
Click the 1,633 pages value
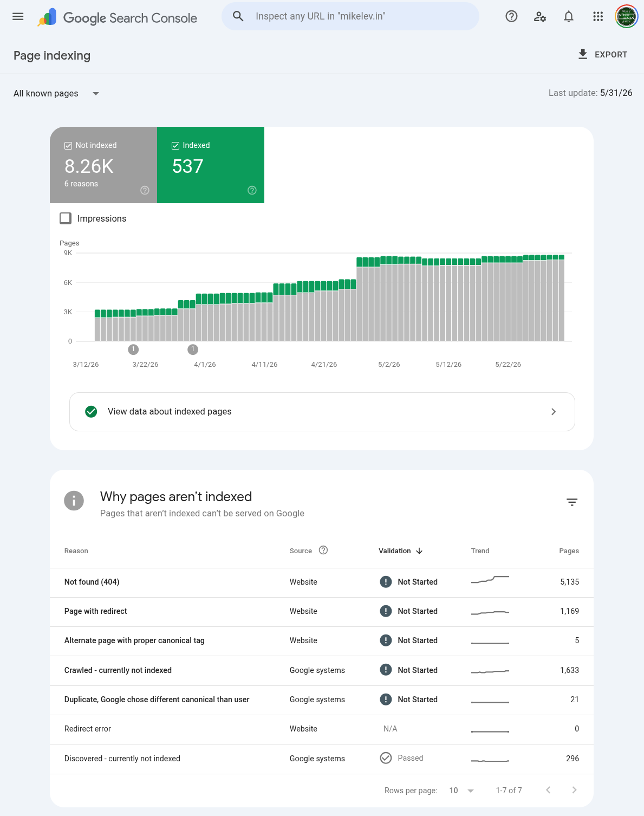[569, 670]
